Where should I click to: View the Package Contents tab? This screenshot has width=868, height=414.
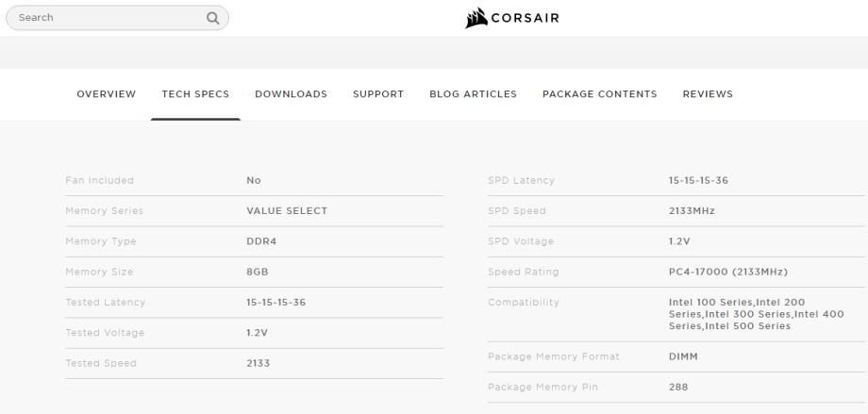click(x=599, y=94)
